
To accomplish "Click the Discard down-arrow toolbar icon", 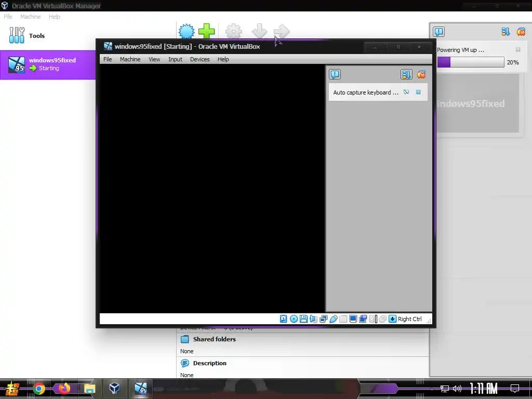I will [x=259, y=31].
